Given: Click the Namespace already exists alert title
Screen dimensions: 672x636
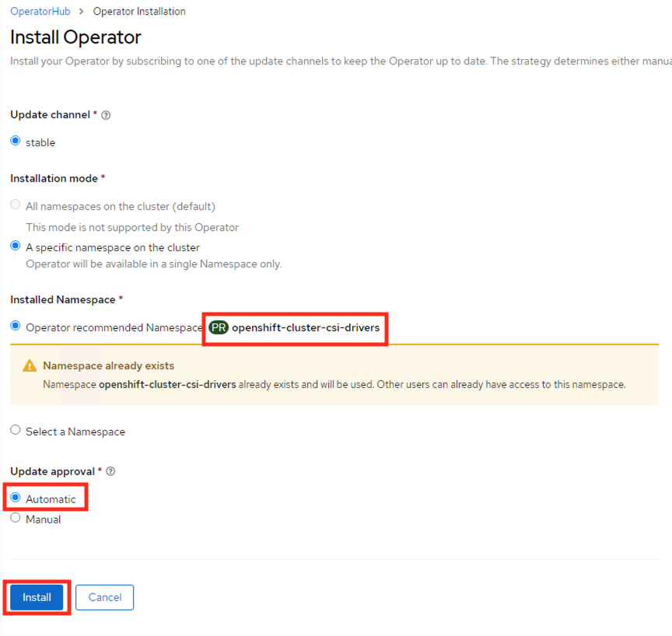Looking at the screenshot, I should coord(108,365).
